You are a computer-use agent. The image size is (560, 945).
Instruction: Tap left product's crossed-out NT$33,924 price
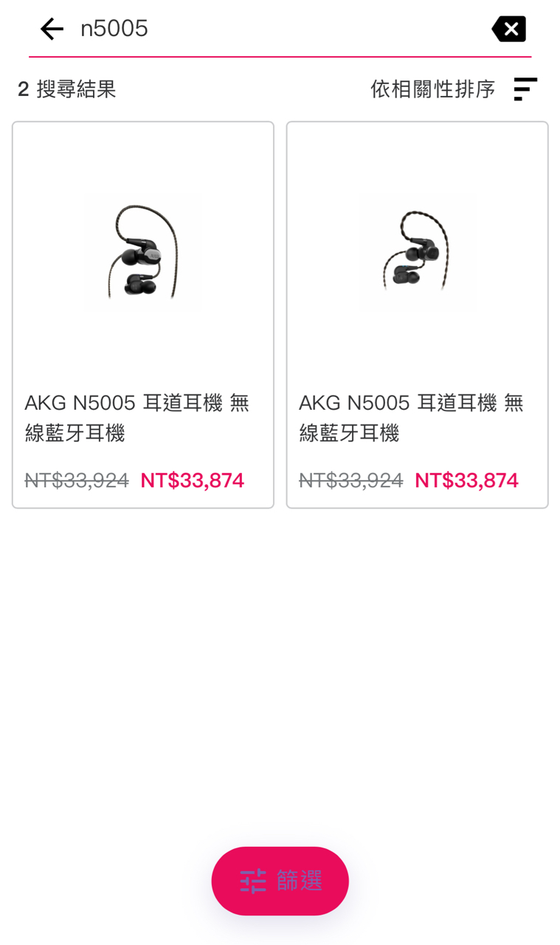tap(77, 481)
